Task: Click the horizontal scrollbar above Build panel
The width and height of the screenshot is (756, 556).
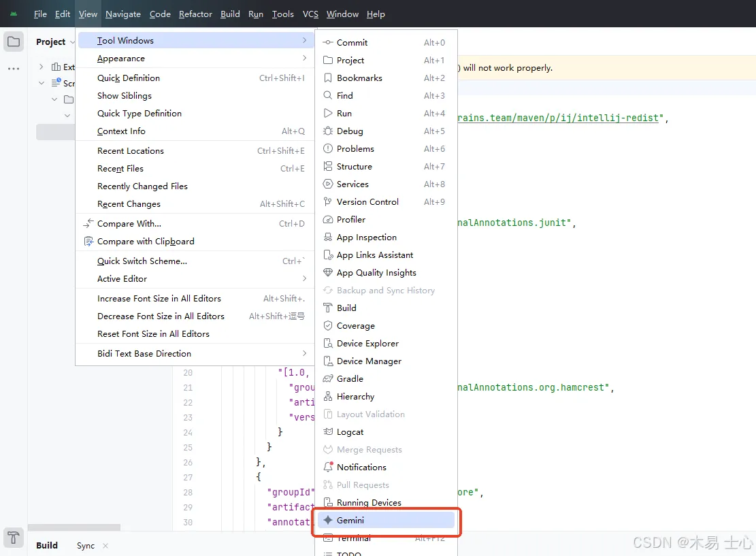Action: [74, 527]
